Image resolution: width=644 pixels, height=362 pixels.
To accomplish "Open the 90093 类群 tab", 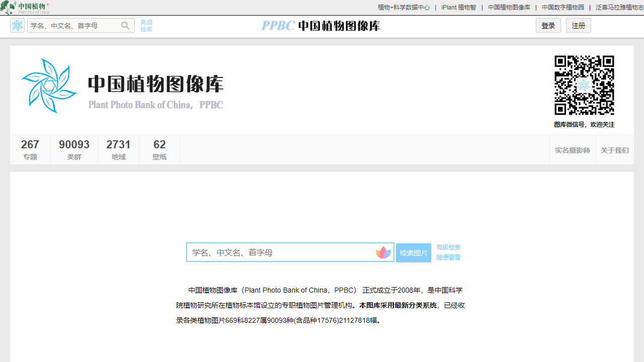I will click(x=74, y=150).
